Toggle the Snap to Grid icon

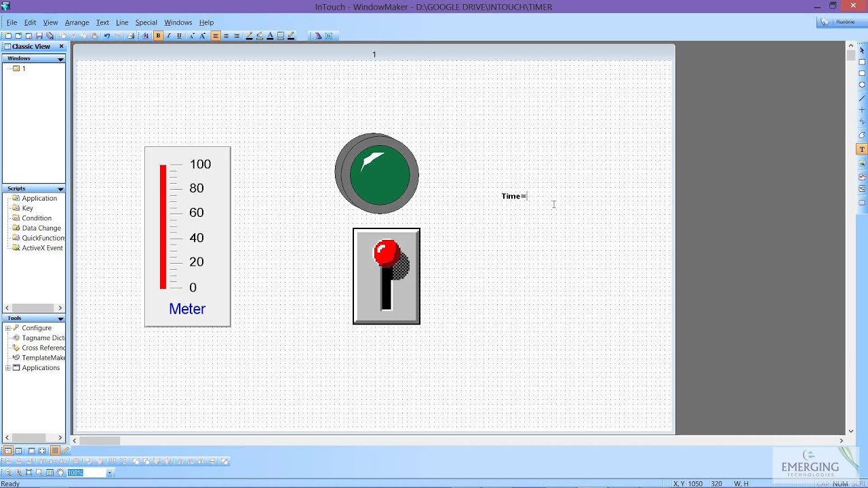click(56, 451)
